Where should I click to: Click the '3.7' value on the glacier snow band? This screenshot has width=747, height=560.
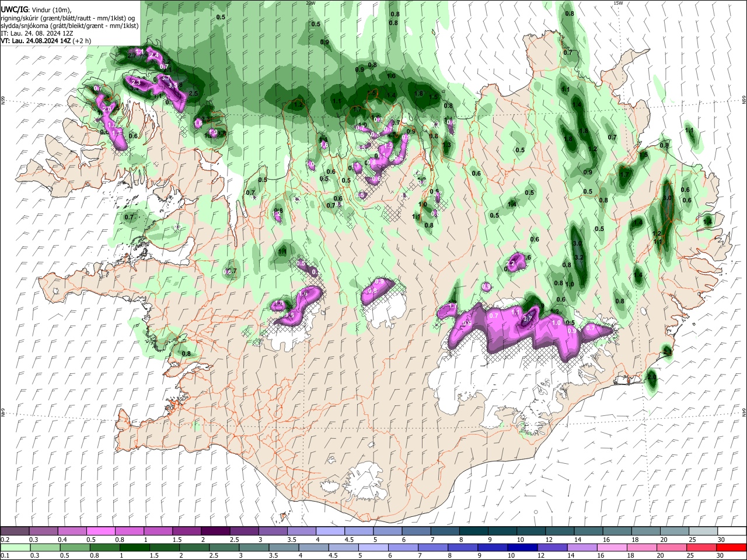pyautogui.click(x=527, y=318)
